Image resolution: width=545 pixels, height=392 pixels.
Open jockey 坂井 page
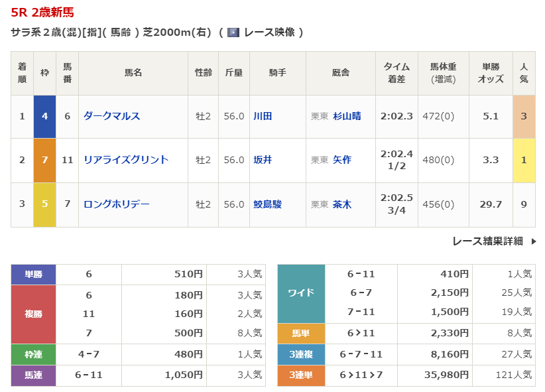point(263,160)
